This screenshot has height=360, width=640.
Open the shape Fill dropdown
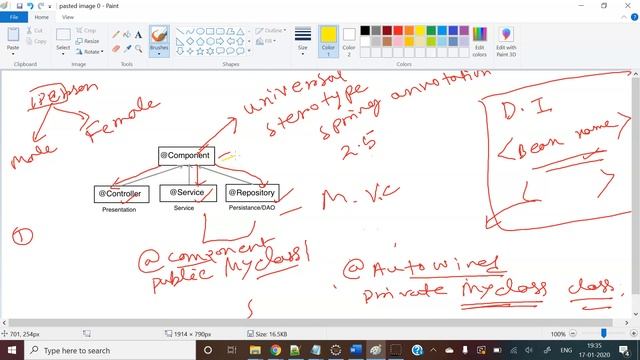click(x=266, y=41)
